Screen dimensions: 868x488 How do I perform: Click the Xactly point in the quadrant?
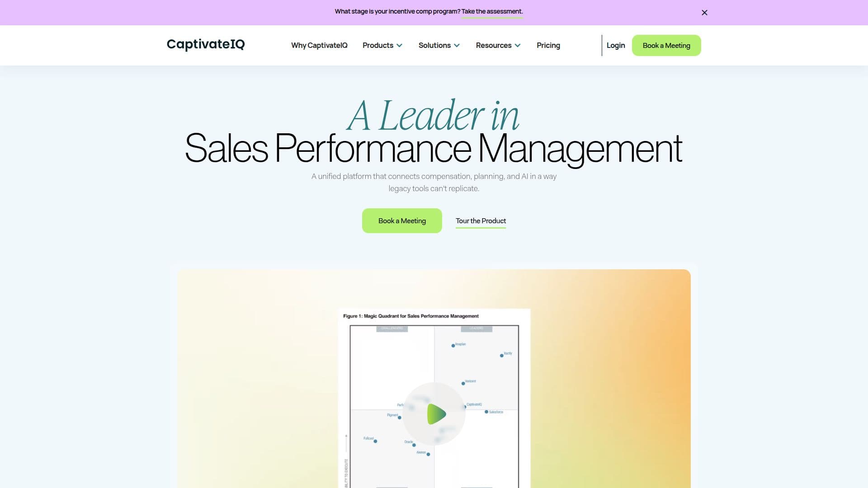pos(501,356)
